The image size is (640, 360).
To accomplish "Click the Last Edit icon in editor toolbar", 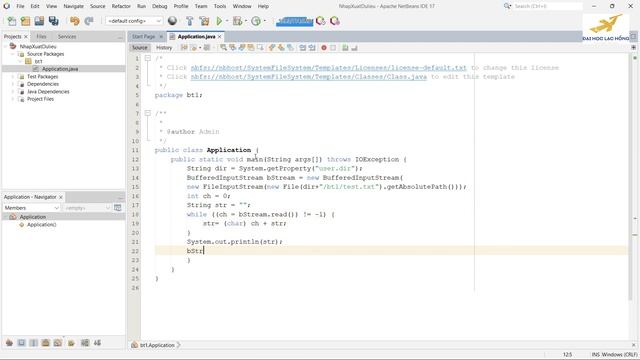I will pyautogui.click(x=184, y=48).
